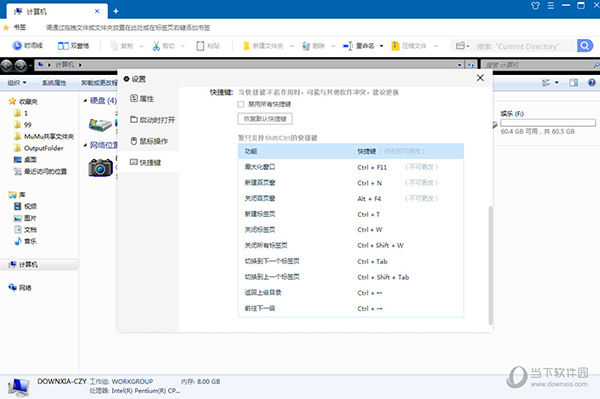Open the 鼠标操作 settings tab

tap(148, 141)
